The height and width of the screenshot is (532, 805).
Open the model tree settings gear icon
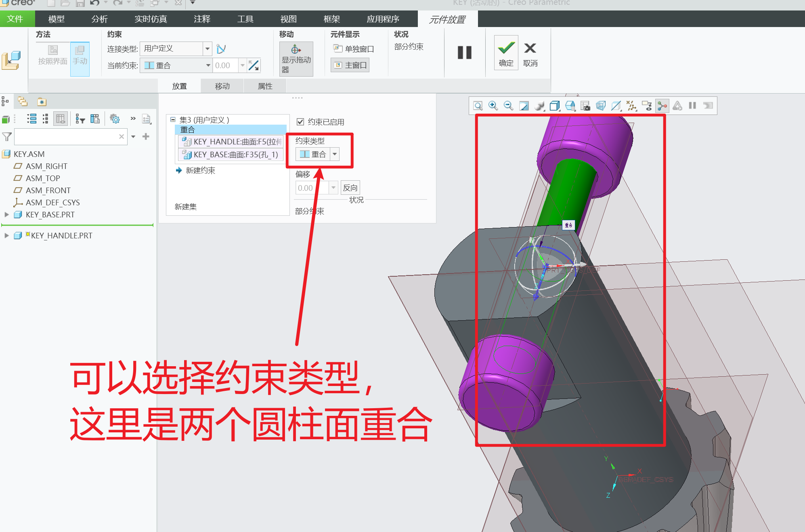pos(115,119)
